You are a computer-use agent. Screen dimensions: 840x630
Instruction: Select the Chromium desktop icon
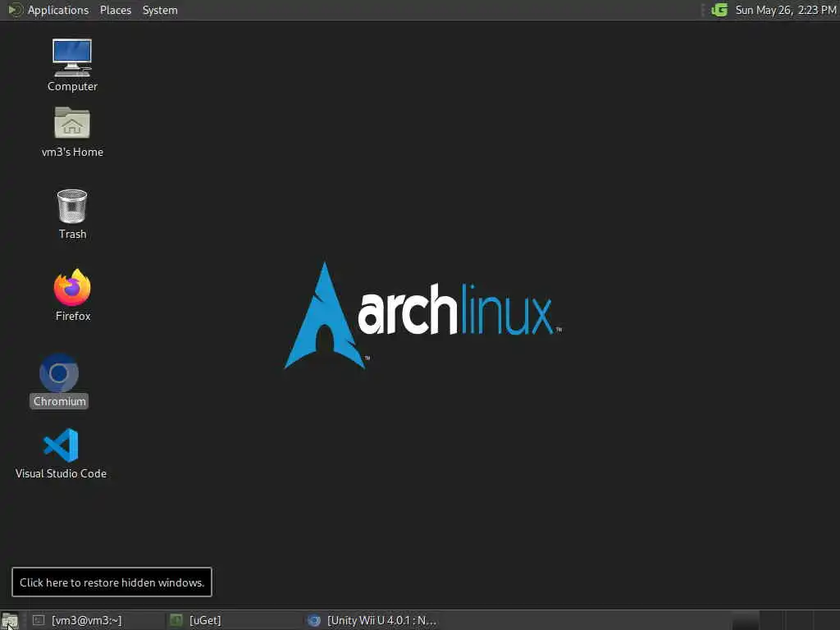[59, 381]
